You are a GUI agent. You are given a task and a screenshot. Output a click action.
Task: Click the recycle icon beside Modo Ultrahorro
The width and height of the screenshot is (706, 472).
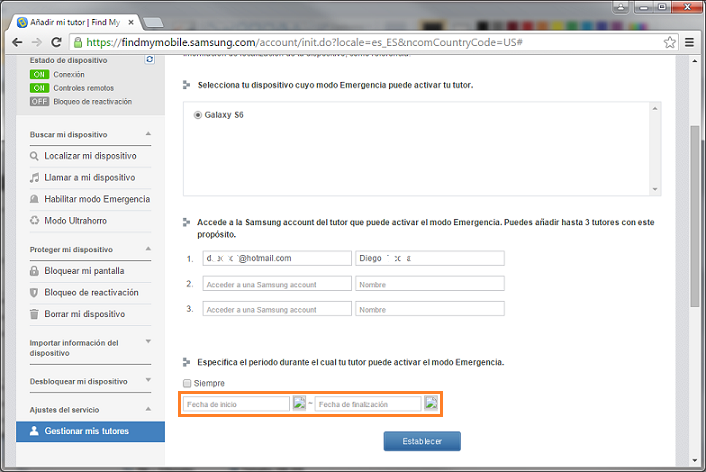point(34,221)
